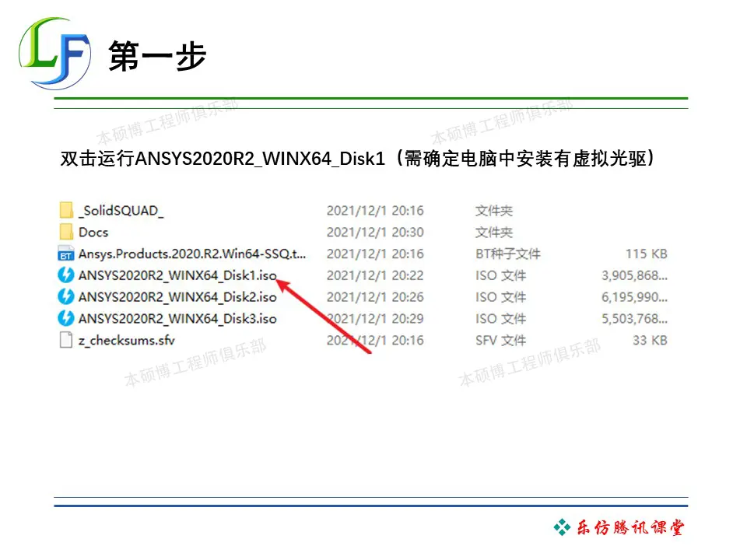Select the size 6,195,990... of Disk2.iso
Screen dimensions: 747x560
635,297
